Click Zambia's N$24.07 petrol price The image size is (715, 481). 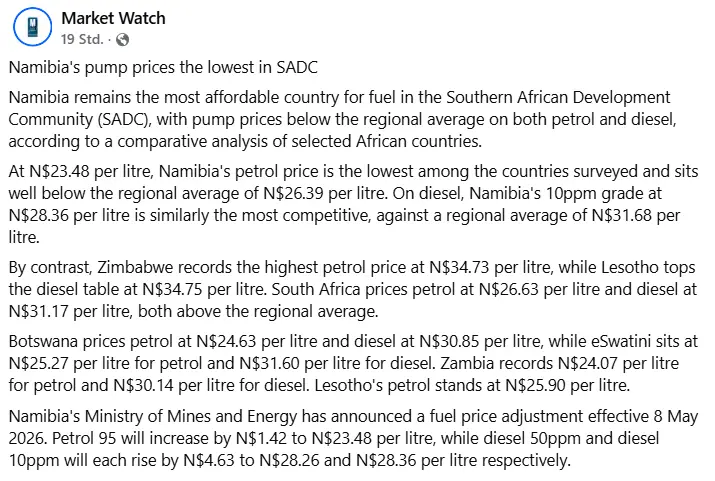click(588, 363)
